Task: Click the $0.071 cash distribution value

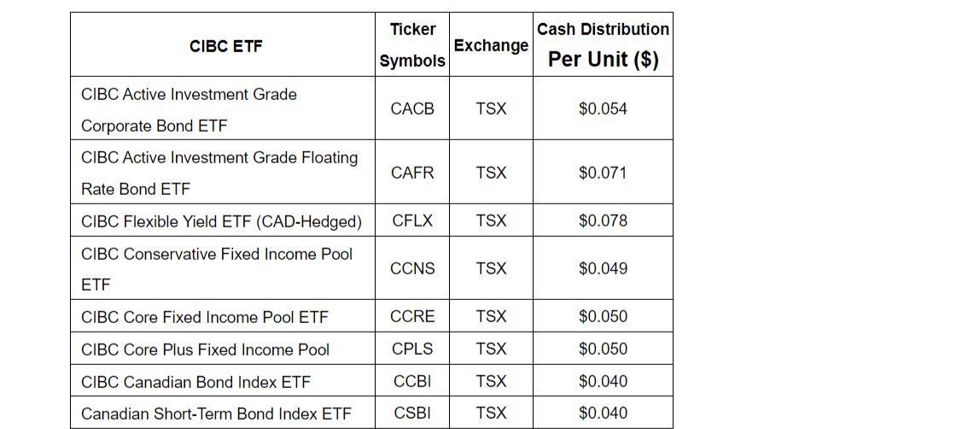Action: pyautogui.click(x=603, y=173)
